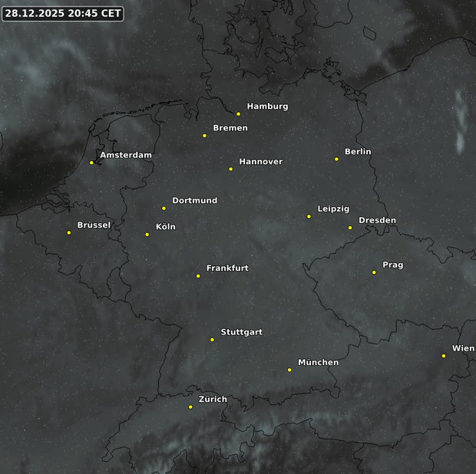Click the yellow Prag marker dot

tap(374, 272)
